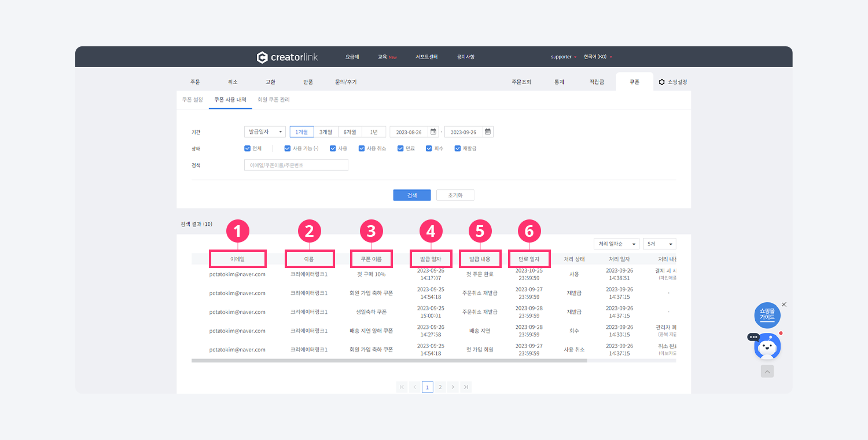Open the 적립금 tab

[x=597, y=82]
